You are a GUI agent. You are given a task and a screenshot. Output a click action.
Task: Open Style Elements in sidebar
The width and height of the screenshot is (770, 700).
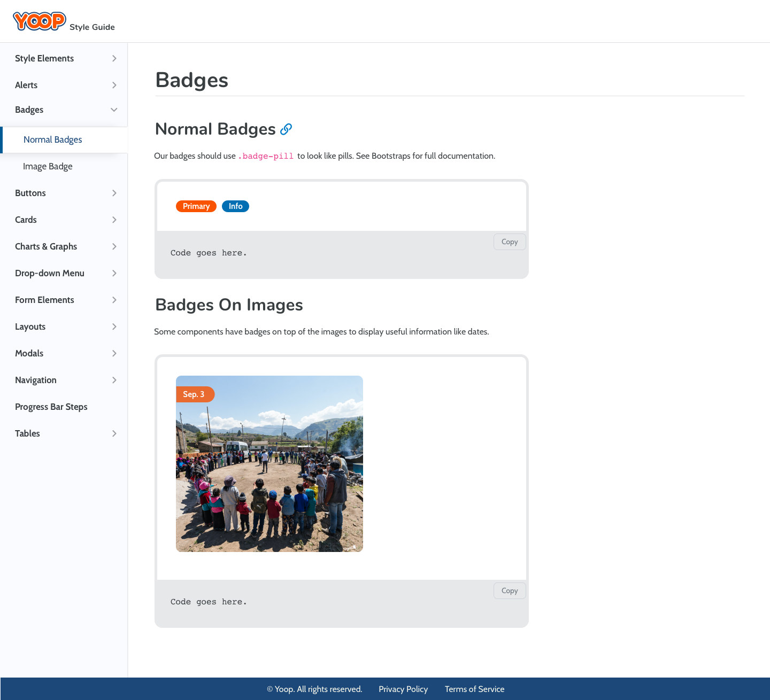(x=44, y=58)
